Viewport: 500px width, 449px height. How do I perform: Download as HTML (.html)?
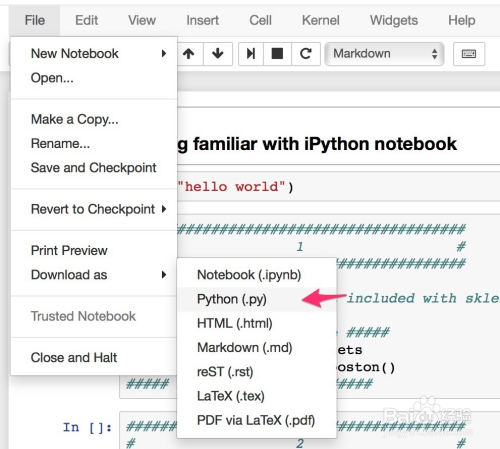[257, 324]
